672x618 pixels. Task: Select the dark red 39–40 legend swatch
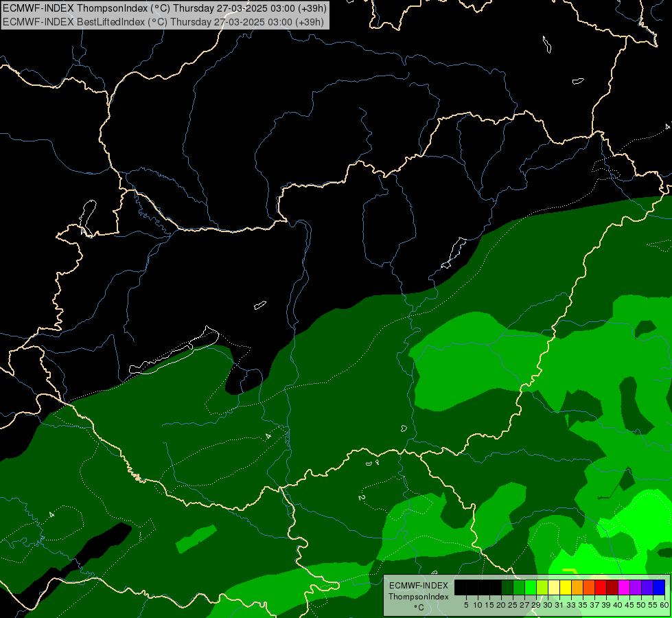pos(612,587)
